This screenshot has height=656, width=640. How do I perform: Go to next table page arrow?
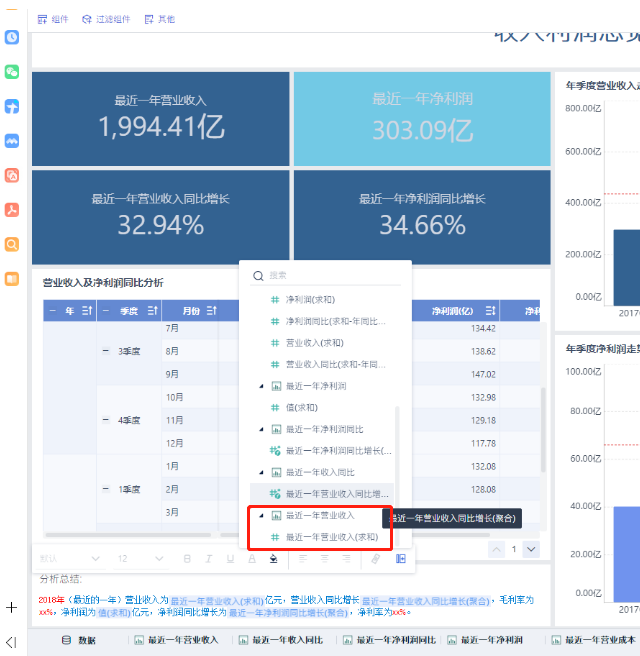[531, 549]
